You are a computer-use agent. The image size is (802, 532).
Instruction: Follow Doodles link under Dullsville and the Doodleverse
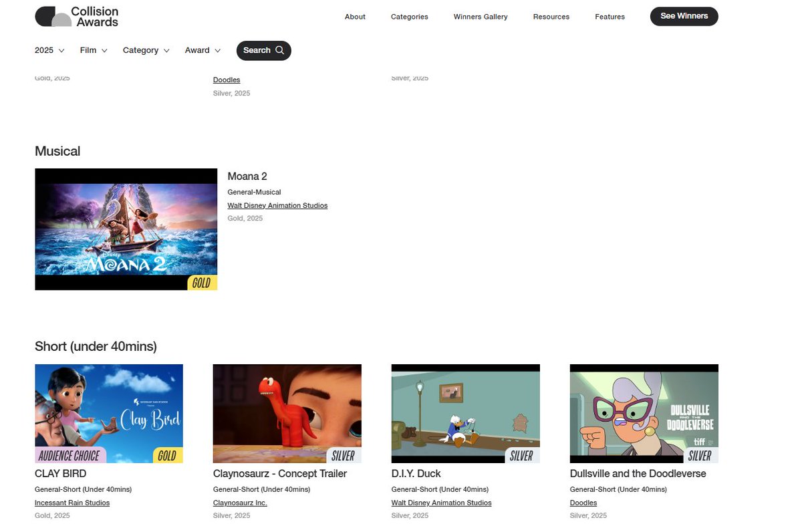click(x=583, y=503)
